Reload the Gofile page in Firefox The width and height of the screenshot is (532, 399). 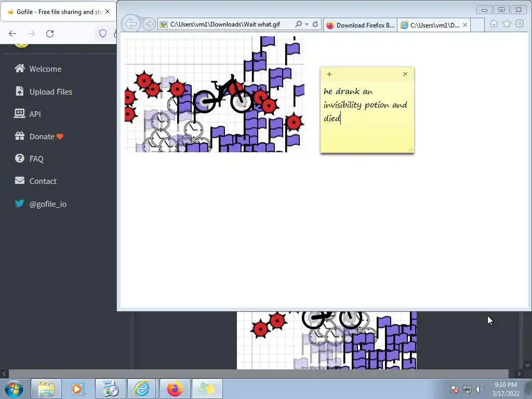(50, 34)
